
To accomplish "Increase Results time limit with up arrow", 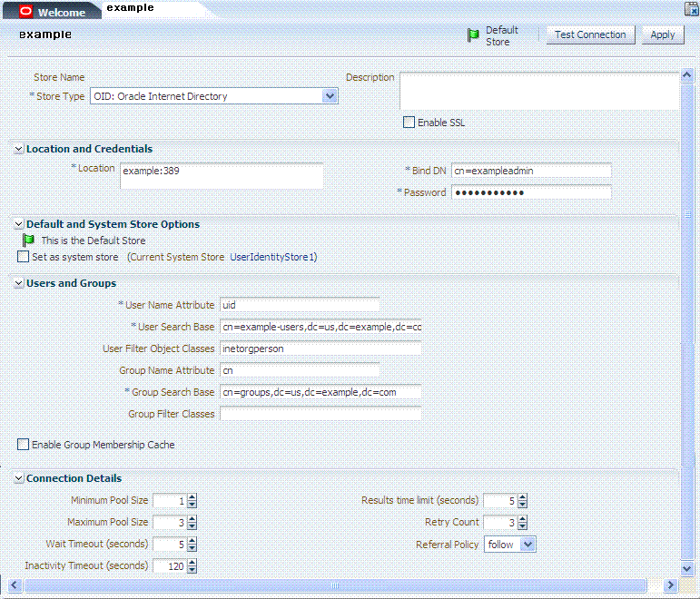I will point(523,497).
